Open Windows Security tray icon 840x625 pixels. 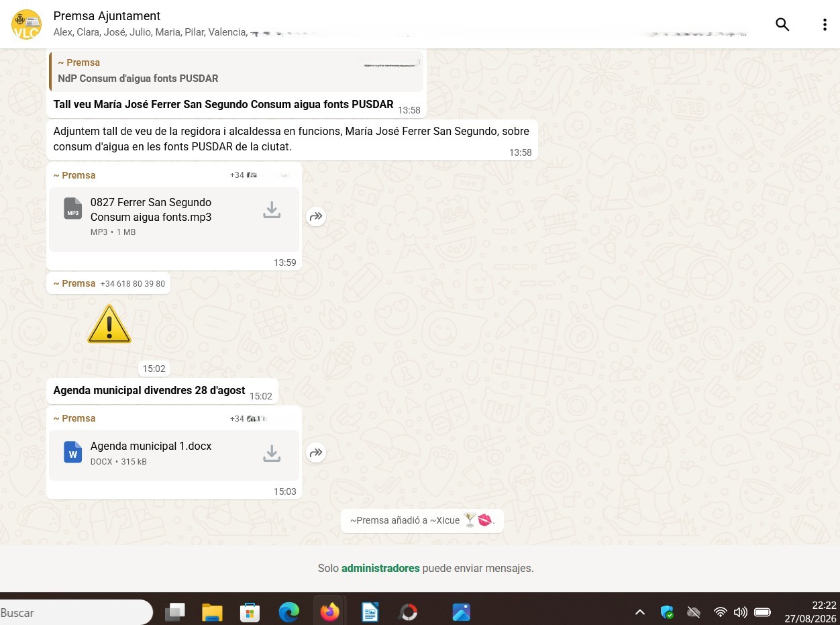pos(667,612)
